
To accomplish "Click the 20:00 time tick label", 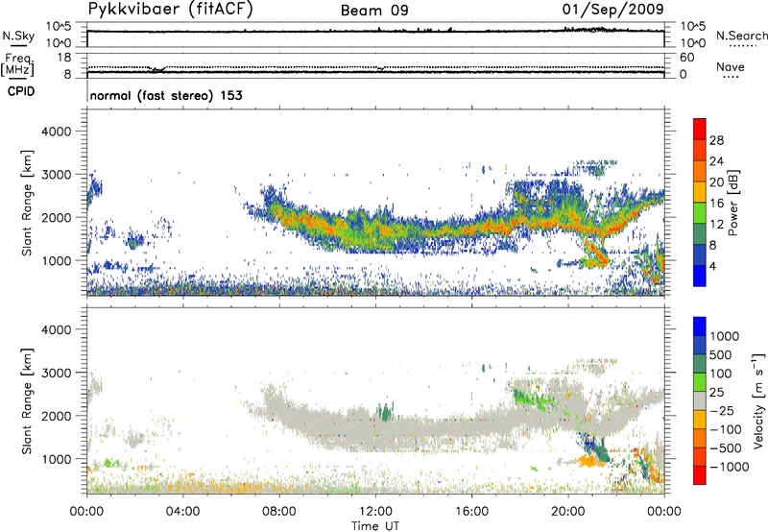I will pyautogui.click(x=567, y=512).
